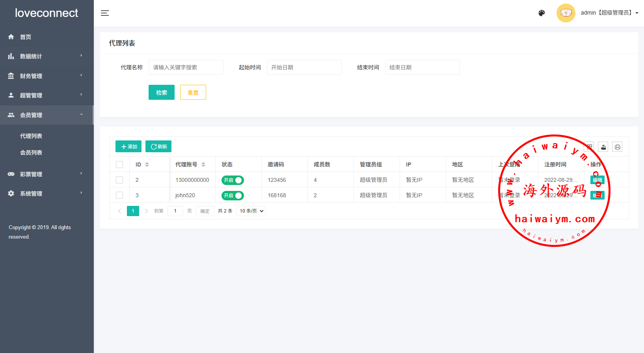Click the 刷新 refresh button
Viewport: 644px width, 353px height.
point(158,146)
